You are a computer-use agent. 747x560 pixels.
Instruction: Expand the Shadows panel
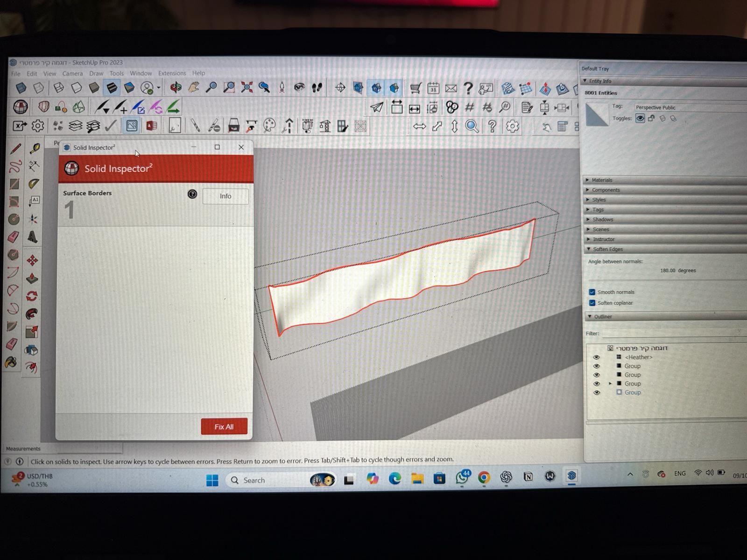pos(602,219)
